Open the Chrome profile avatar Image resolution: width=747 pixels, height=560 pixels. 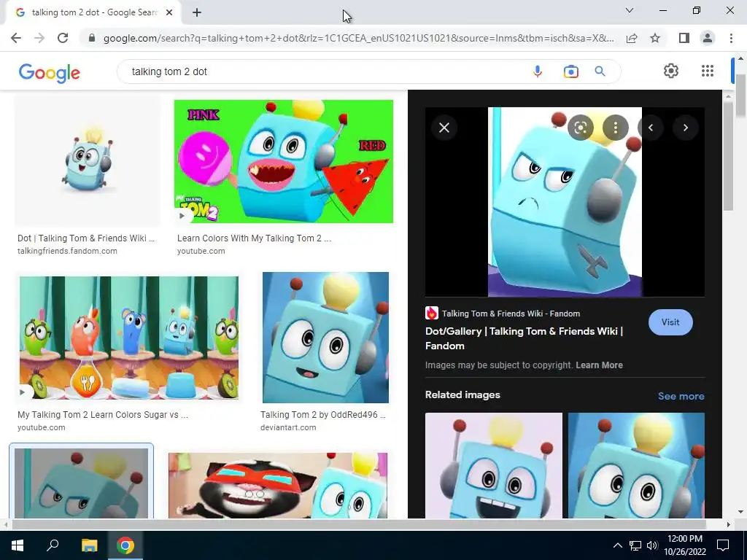tap(708, 38)
